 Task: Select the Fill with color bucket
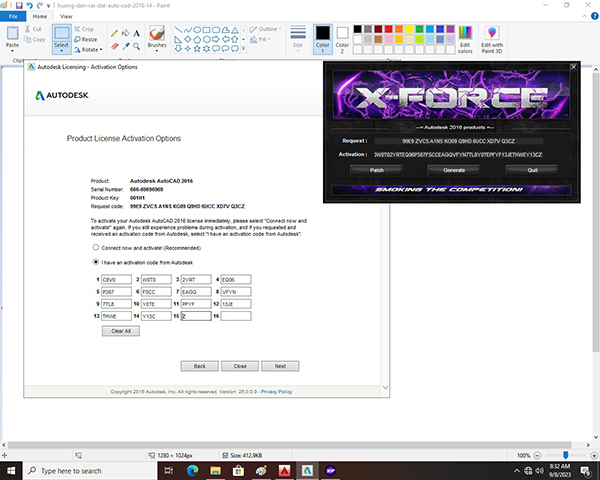(x=125, y=34)
